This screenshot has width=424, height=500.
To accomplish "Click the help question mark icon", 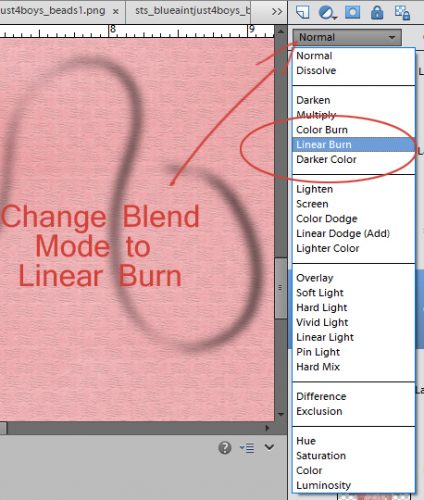I will (x=225, y=448).
